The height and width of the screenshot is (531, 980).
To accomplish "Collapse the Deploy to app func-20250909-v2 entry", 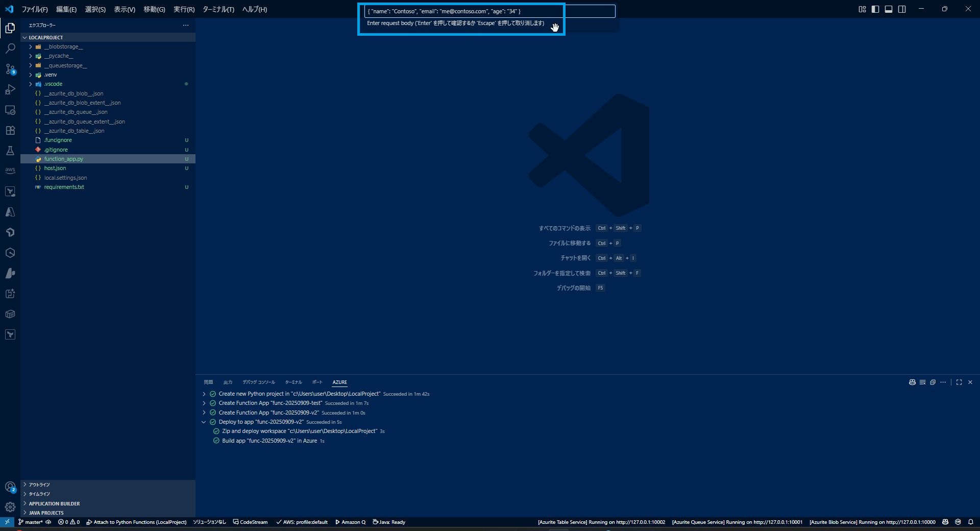I will coord(204,422).
